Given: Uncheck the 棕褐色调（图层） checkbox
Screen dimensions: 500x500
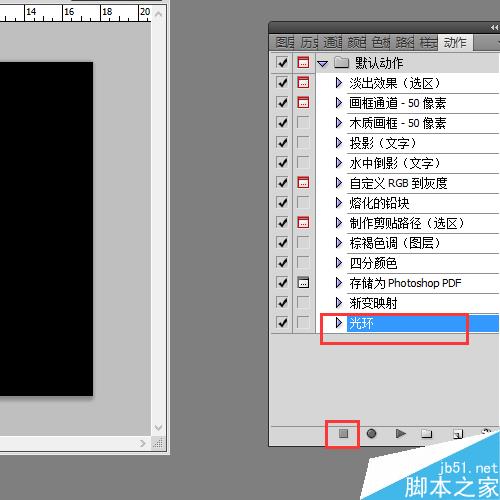Looking at the screenshot, I should 282,242.
